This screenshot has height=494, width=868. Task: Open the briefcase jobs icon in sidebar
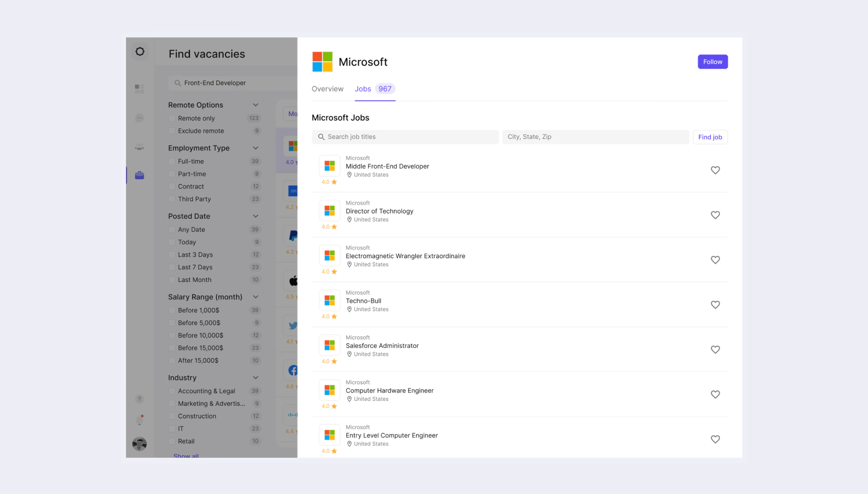coord(139,175)
